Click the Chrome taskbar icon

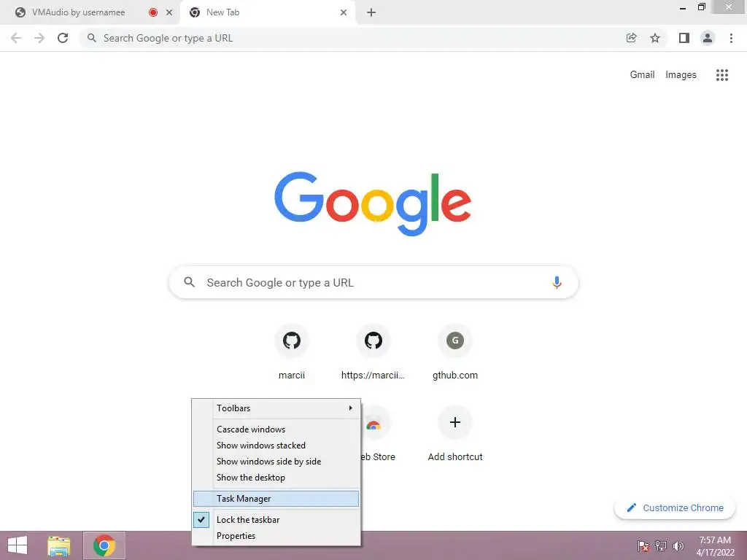tap(104, 545)
